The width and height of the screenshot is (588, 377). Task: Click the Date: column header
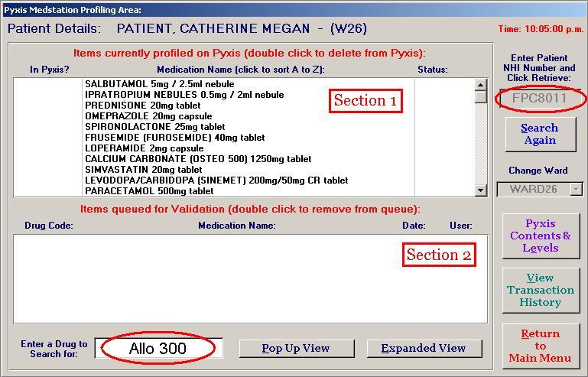coord(414,226)
